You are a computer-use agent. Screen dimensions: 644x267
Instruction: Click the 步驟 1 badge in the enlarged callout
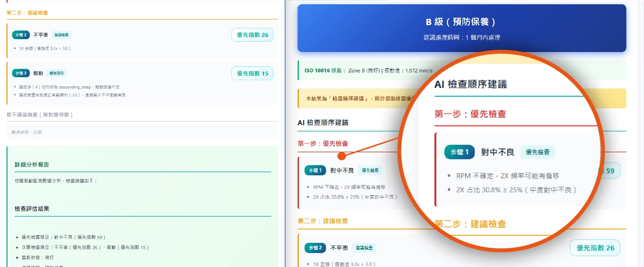click(460, 152)
